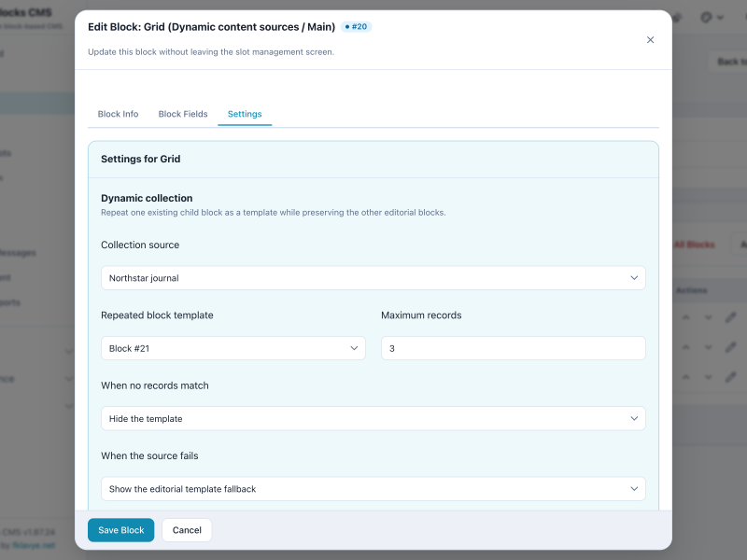Click the first row's move-up arrow in the background

[x=685, y=317]
